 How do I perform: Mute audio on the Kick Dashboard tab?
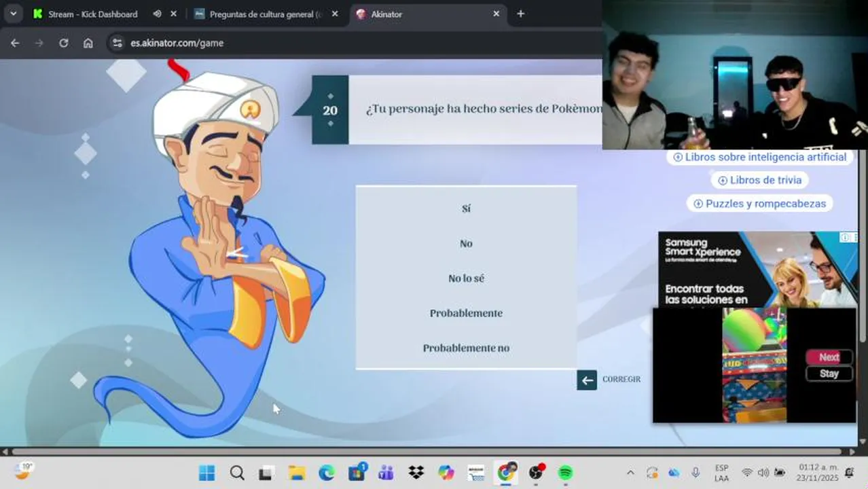(157, 14)
